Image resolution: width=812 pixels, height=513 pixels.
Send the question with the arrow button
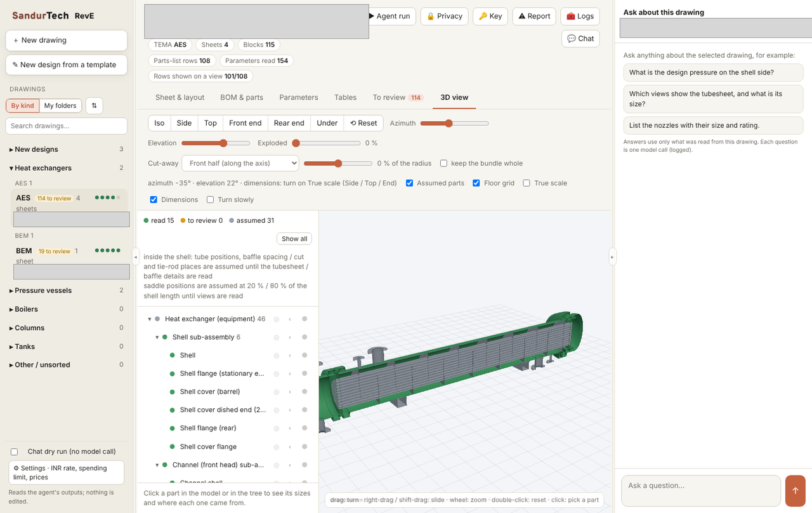[x=795, y=491]
